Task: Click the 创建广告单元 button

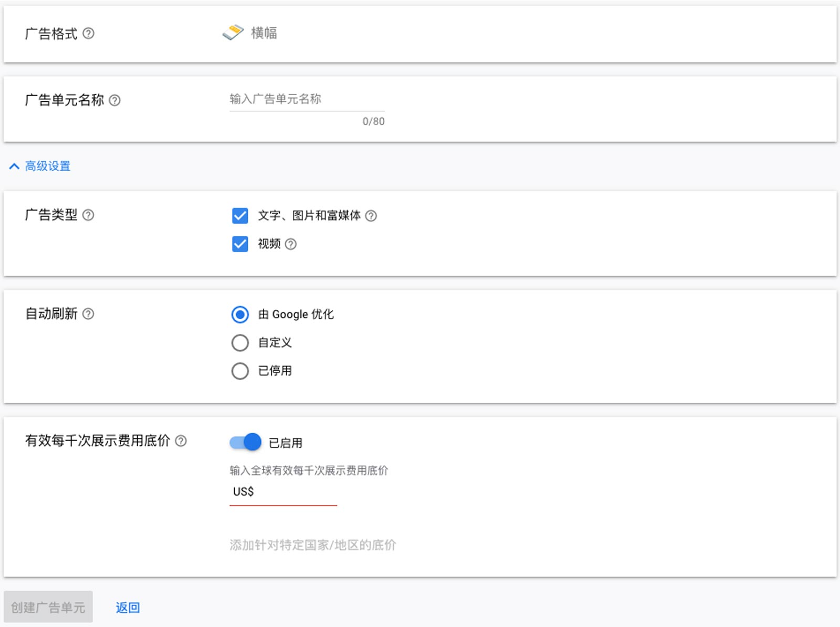Action: (x=48, y=607)
